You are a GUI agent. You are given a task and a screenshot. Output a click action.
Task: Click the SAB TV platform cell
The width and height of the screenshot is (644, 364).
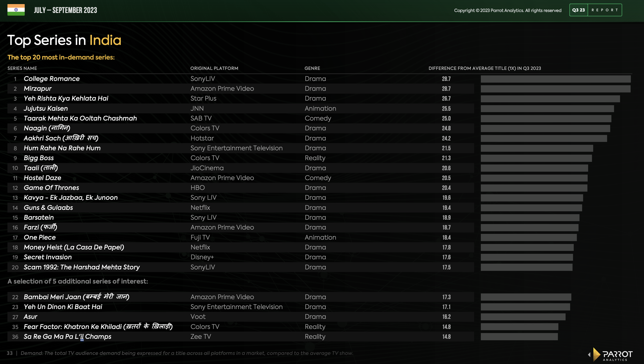201,118
